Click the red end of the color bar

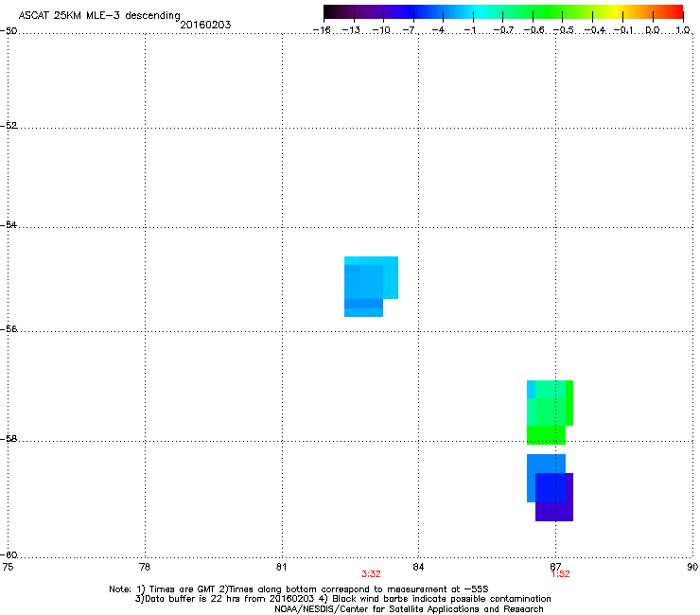[676, 11]
